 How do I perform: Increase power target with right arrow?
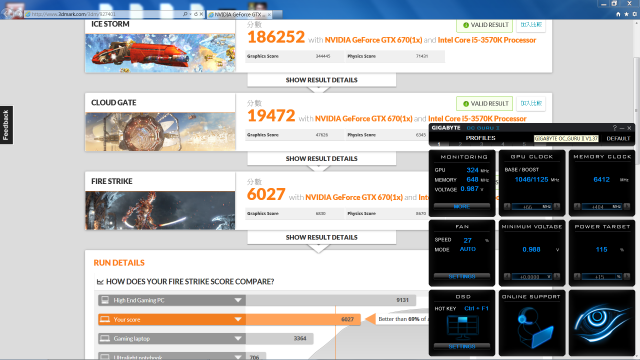pos(627,277)
